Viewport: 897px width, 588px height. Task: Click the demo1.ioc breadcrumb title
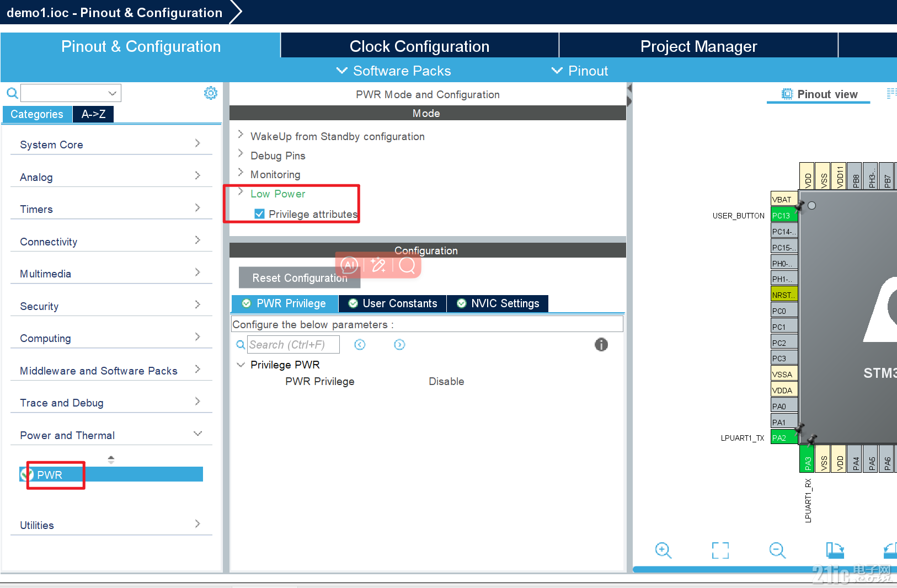coord(114,13)
